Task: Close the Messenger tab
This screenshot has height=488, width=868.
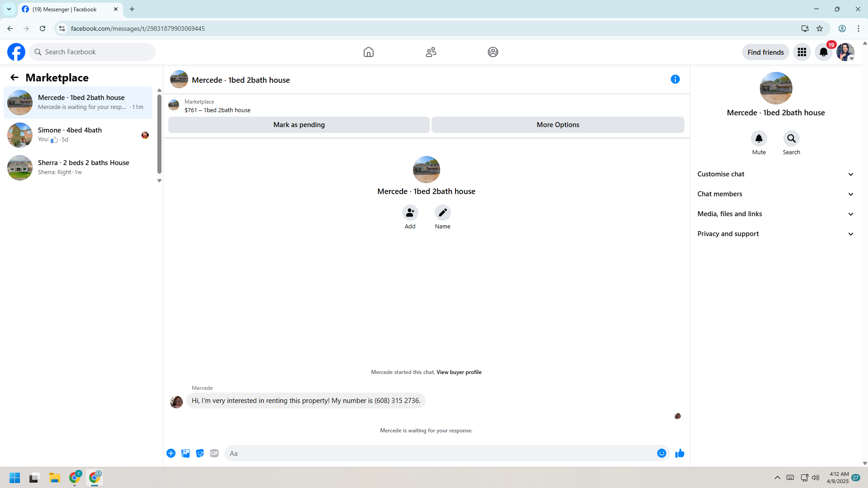Action: coord(116,9)
